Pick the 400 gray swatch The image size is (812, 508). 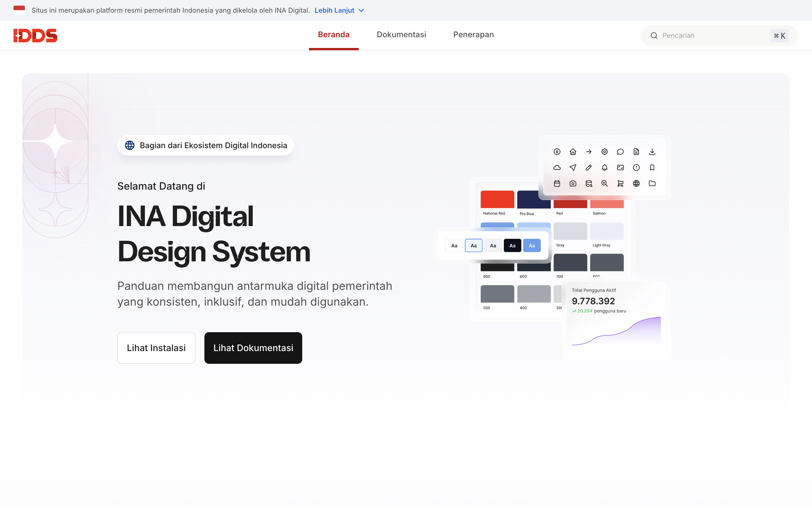(x=534, y=294)
